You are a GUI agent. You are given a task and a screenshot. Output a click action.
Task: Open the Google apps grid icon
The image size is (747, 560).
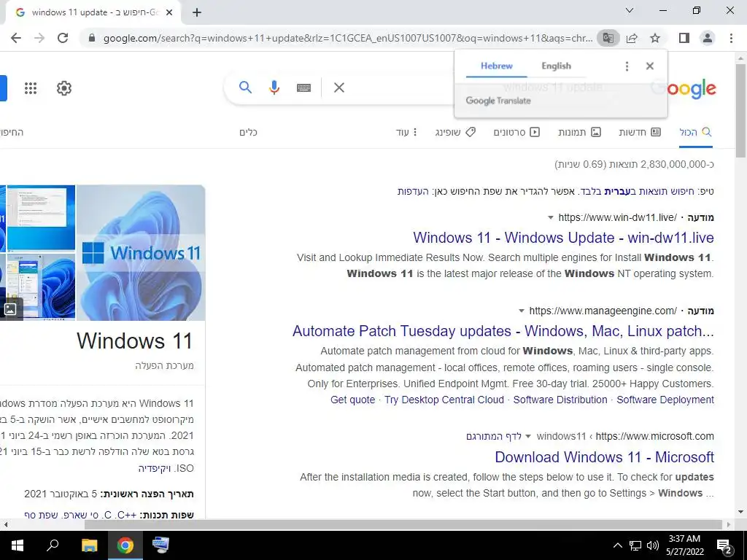(x=31, y=88)
